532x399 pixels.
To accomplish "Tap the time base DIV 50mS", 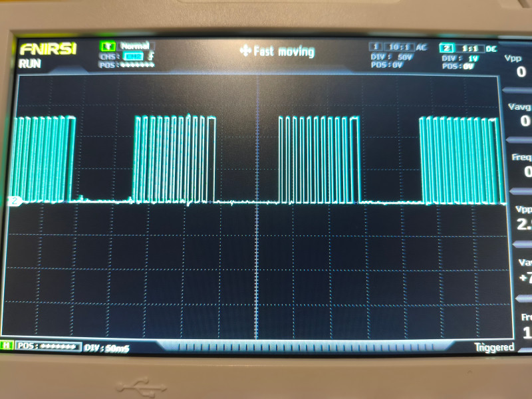I will (x=106, y=348).
